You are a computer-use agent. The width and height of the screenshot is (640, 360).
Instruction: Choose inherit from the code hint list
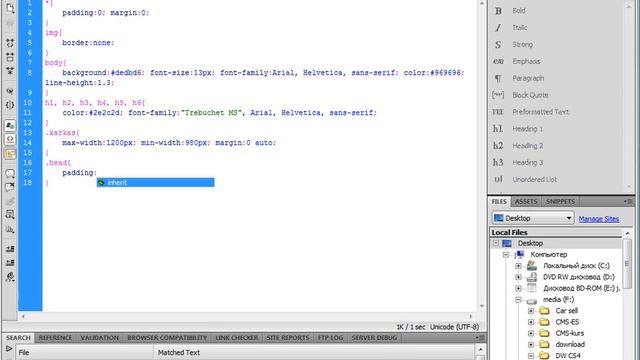click(156, 182)
